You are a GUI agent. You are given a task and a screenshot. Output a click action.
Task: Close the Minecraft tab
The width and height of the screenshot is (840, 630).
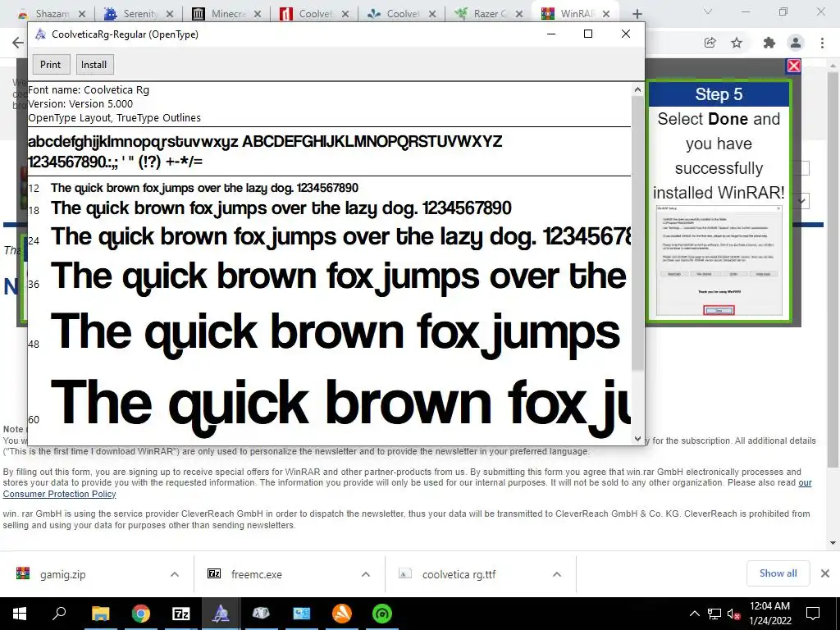click(x=257, y=14)
